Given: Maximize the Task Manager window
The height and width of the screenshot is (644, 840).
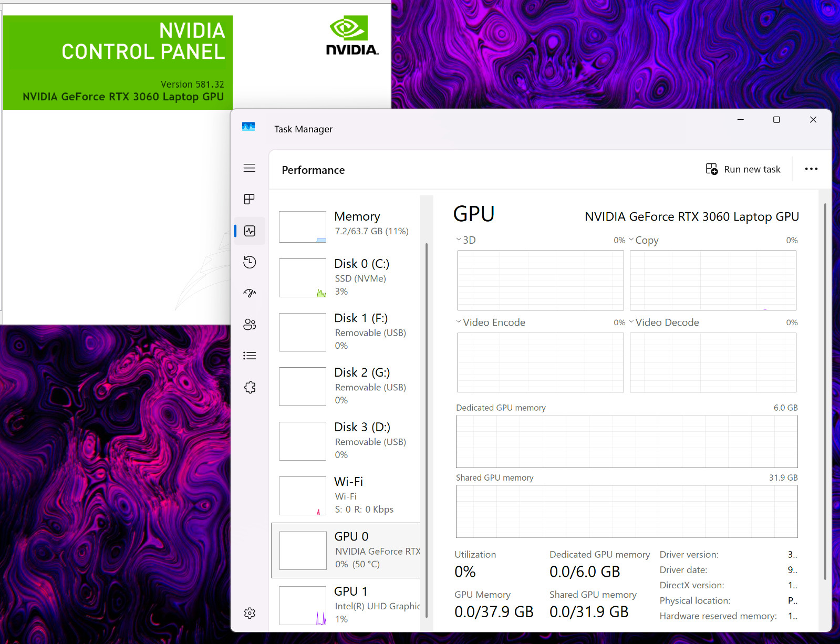Looking at the screenshot, I should click(x=776, y=120).
